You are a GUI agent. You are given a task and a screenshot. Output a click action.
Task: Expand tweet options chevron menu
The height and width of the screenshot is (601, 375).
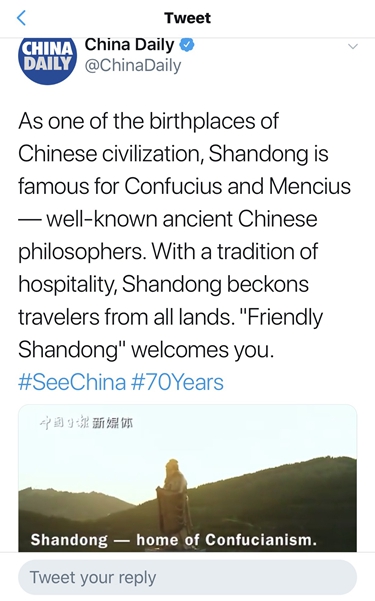pos(352,47)
